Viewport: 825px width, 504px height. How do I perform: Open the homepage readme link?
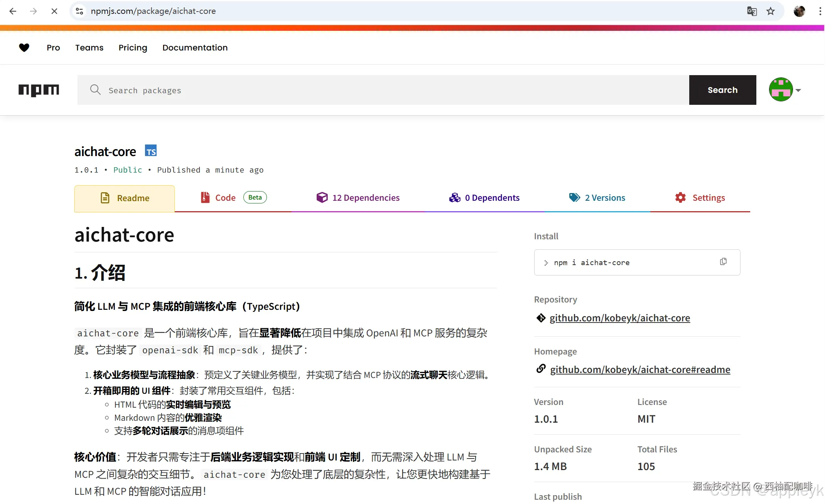tap(640, 370)
